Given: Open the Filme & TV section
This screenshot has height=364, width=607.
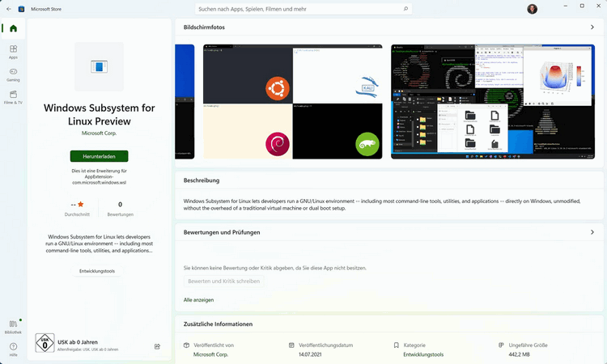Looking at the screenshot, I should [x=13, y=97].
